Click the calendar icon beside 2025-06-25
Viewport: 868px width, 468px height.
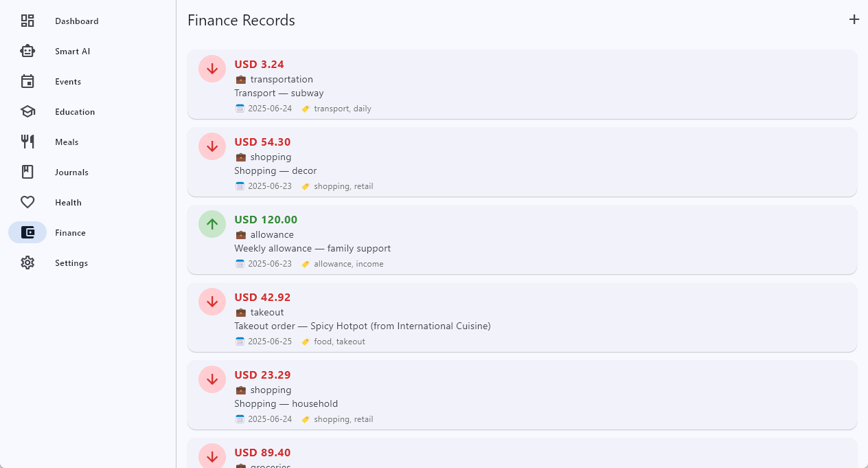coord(240,342)
